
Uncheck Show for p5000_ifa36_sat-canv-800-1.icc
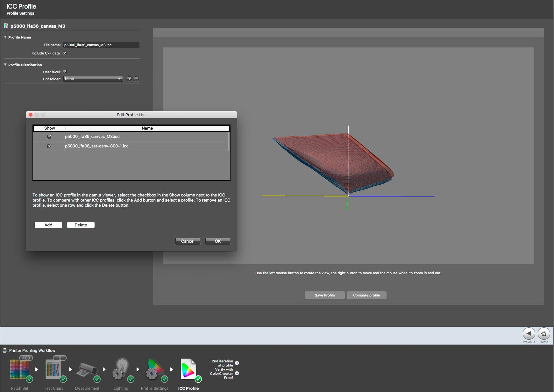point(49,146)
